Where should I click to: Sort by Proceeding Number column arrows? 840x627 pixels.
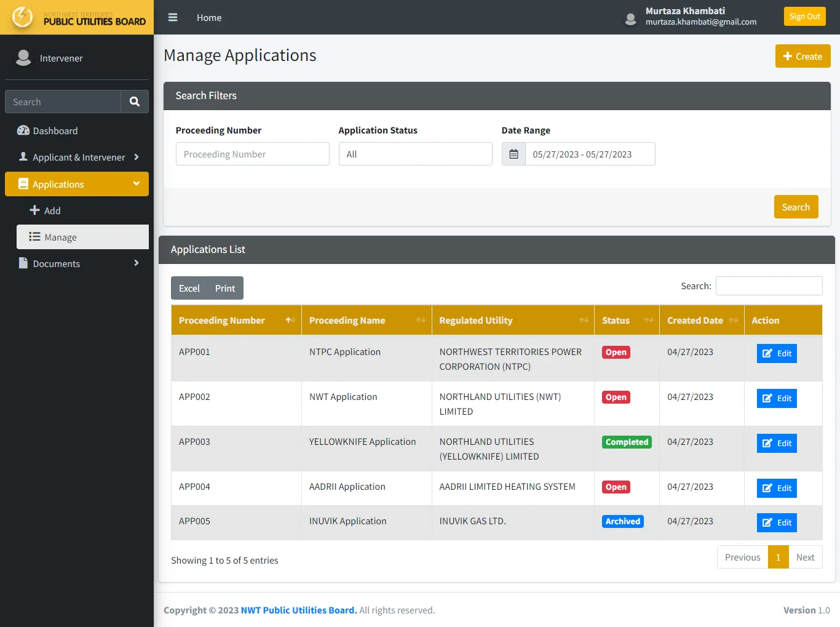coord(290,320)
